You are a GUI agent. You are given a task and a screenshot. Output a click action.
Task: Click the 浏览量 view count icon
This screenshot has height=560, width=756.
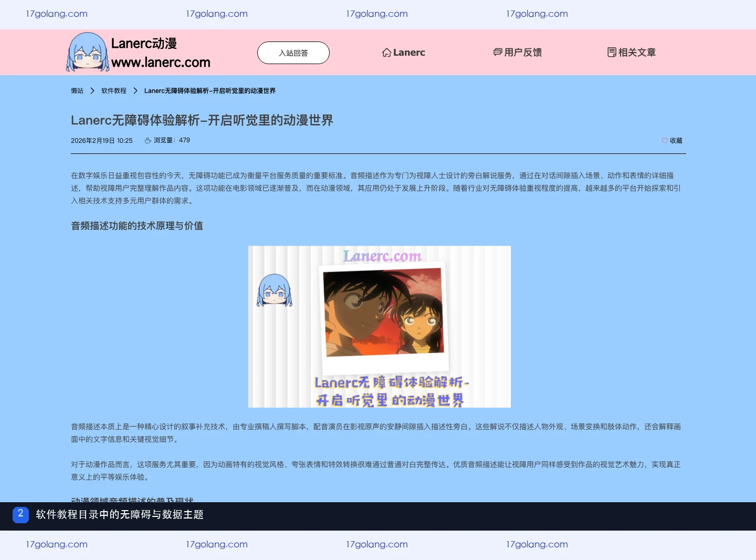tap(148, 140)
